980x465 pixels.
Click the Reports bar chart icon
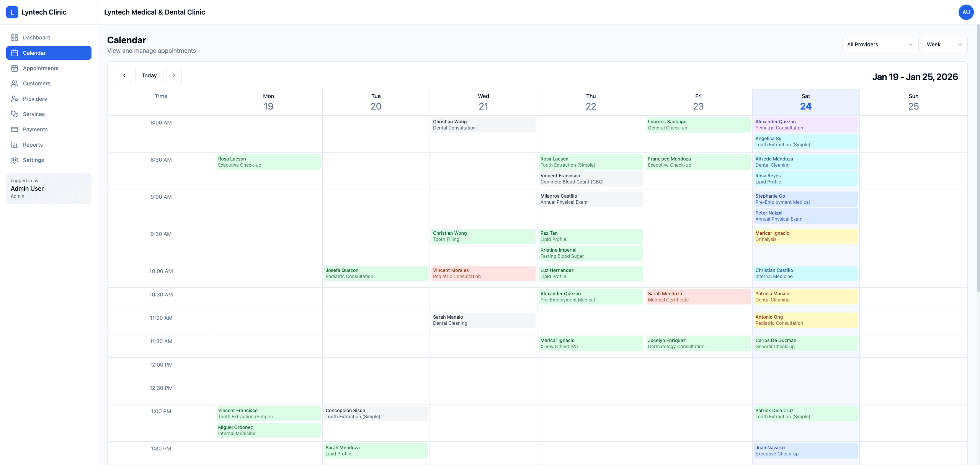[15, 145]
